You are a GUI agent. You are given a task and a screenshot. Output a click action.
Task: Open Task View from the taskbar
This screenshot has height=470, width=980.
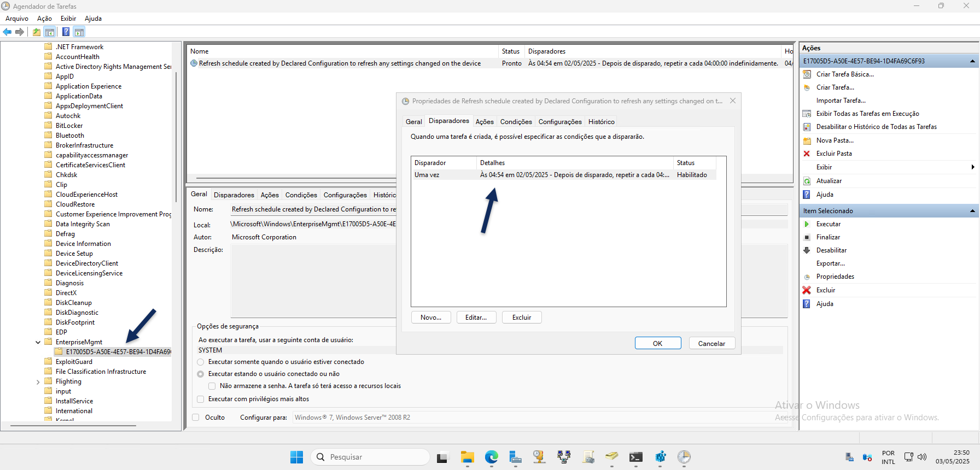click(x=442, y=458)
